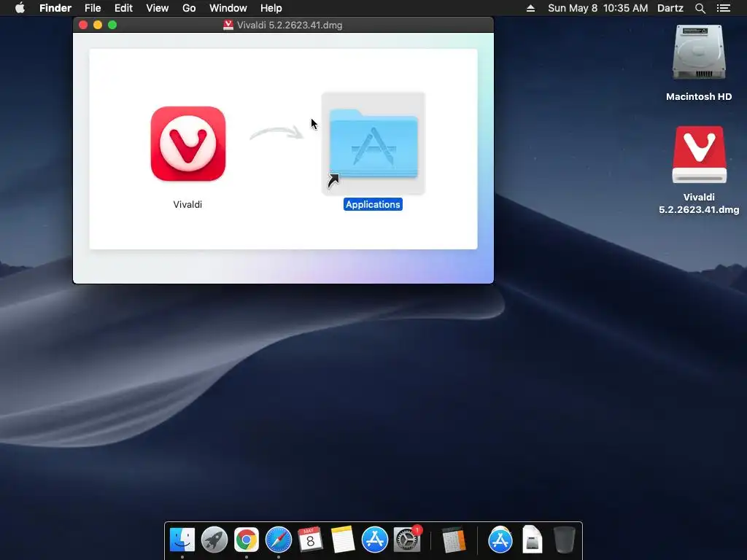Image resolution: width=747 pixels, height=560 pixels.
Task: Open Finder from the Dock
Action: (182, 540)
